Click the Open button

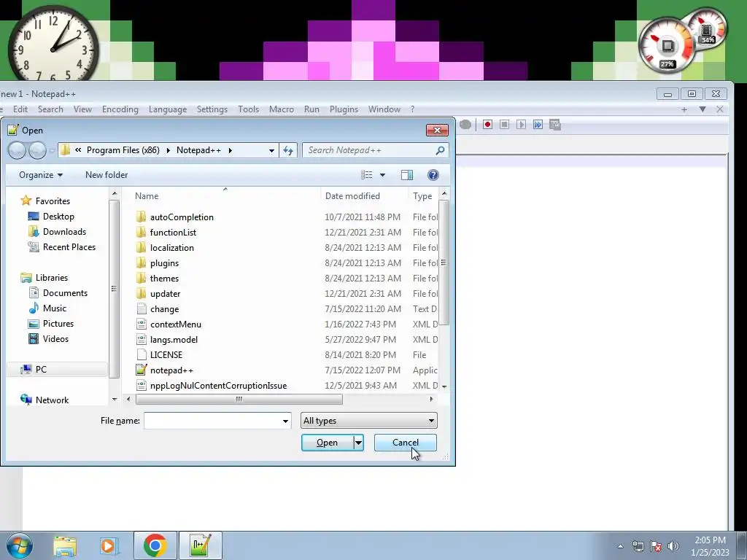[x=328, y=443]
